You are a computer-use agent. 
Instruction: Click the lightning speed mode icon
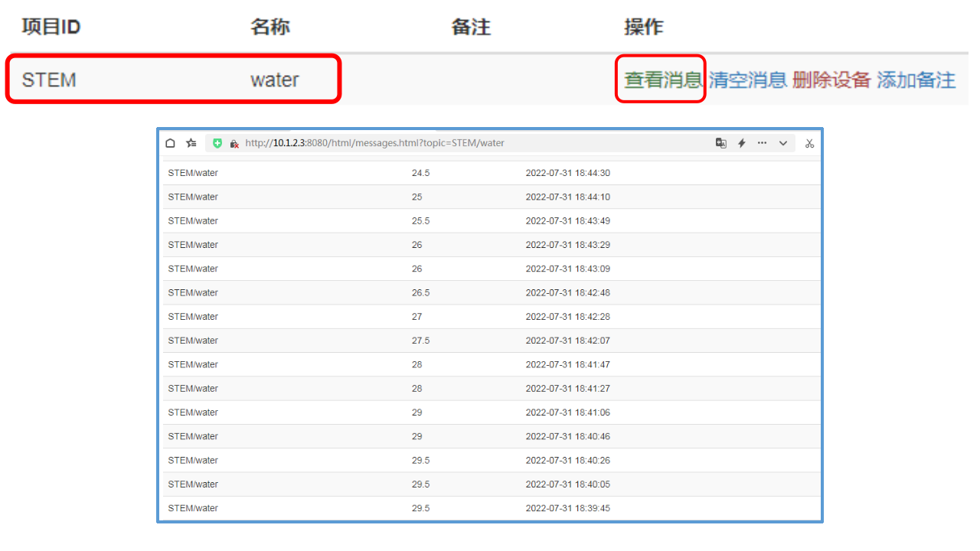[741, 143]
